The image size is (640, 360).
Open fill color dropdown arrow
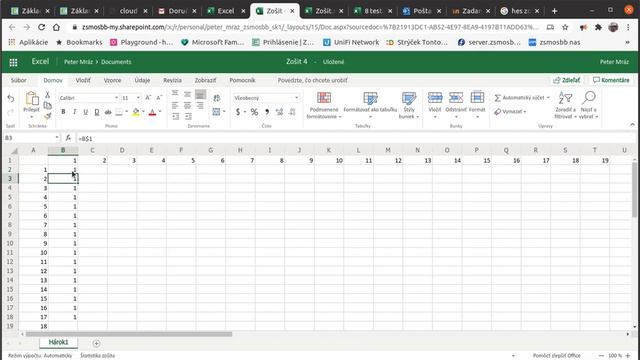coord(143,112)
